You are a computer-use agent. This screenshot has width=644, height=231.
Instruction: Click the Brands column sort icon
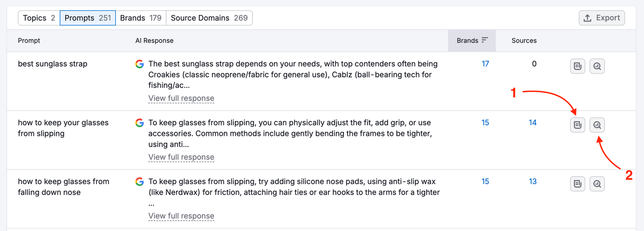pos(485,40)
